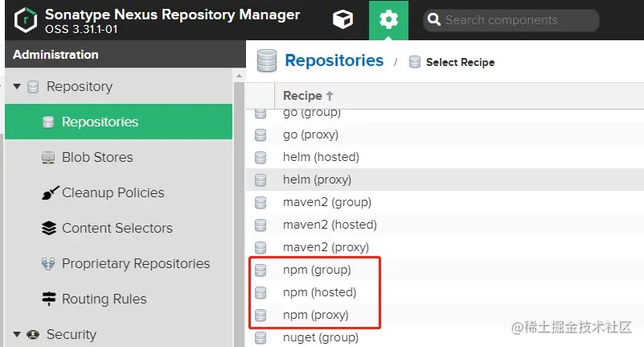Click the Repositories breadcrumb link
The width and height of the screenshot is (644, 347).
click(x=334, y=60)
